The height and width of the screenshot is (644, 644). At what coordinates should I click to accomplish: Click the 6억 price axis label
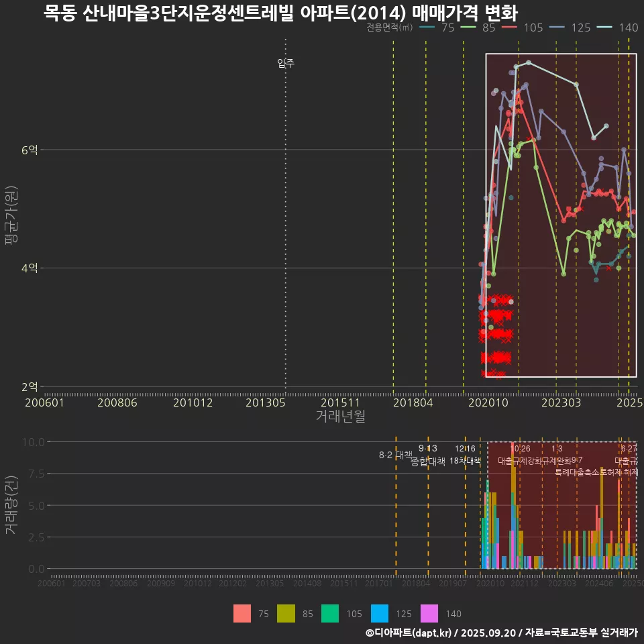tap(29, 150)
